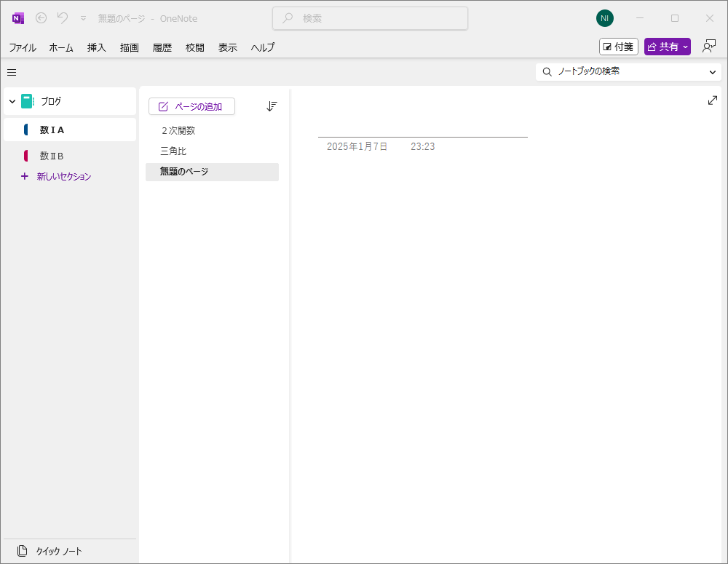Enter full page view with expand arrows
The height and width of the screenshot is (564, 728).
coord(712,100)
